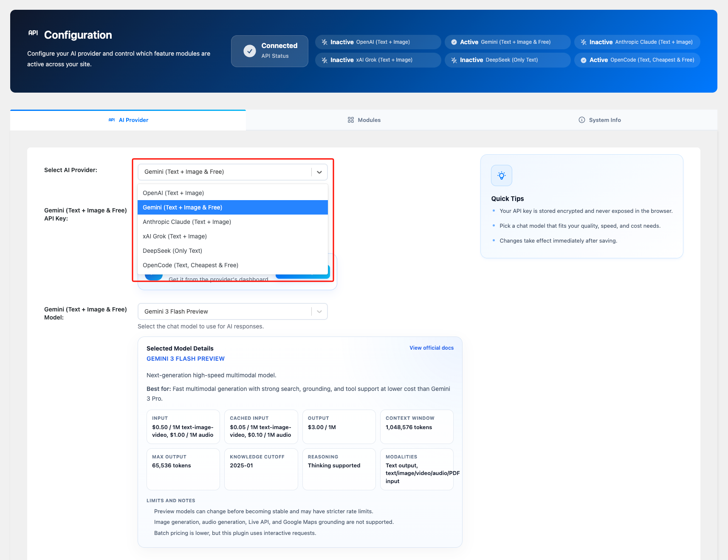Click the Selected Model Details heading

pos(180,348)
